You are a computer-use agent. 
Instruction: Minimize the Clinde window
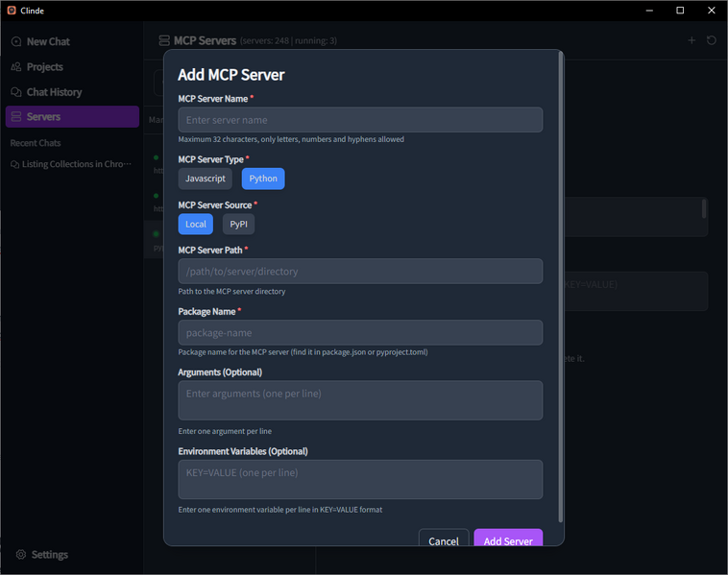click(649, 11)
